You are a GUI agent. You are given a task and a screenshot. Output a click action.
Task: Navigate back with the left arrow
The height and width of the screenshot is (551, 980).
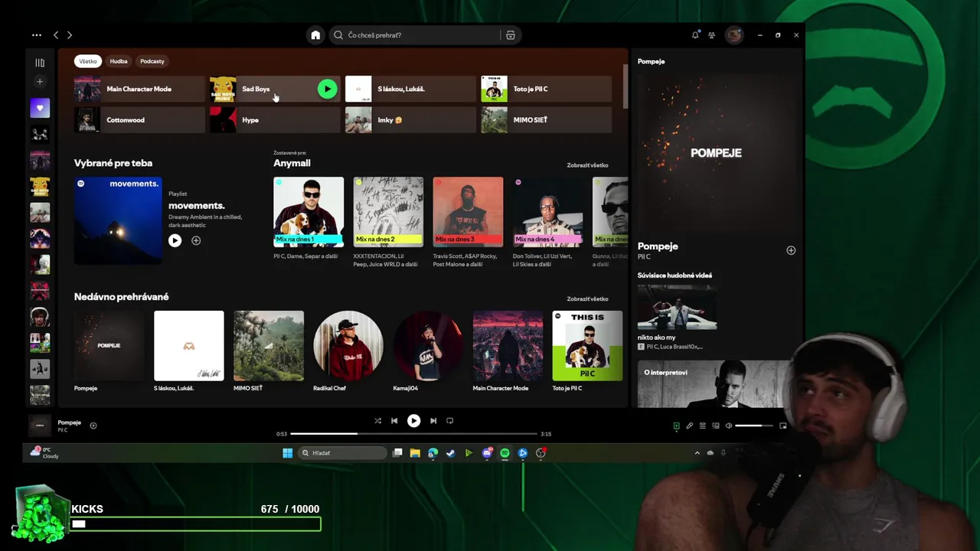tap(56, 35)
